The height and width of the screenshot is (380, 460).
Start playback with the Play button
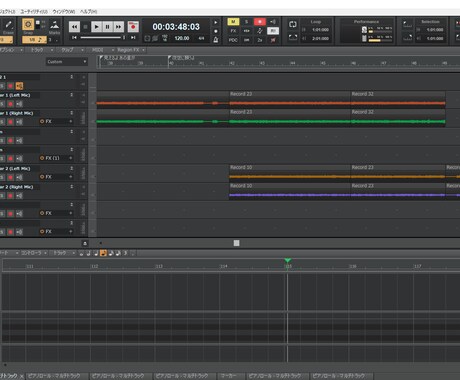tap(96, 27)
